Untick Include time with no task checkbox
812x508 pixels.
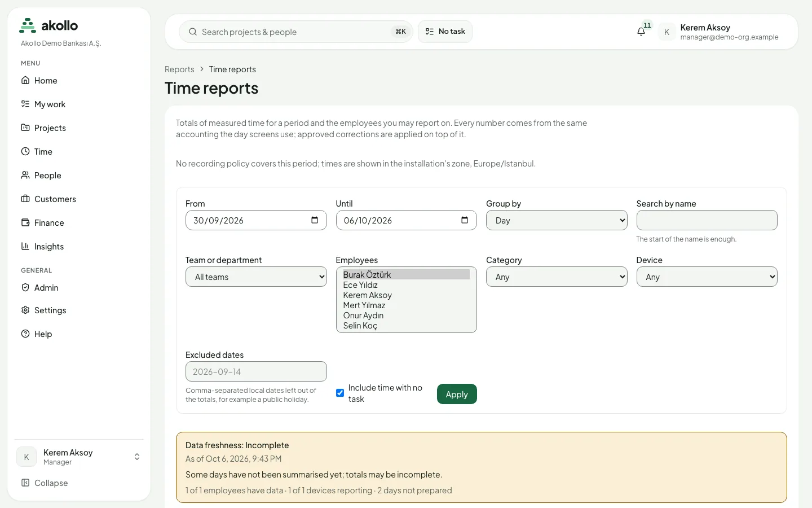click(x=340, y=393)
